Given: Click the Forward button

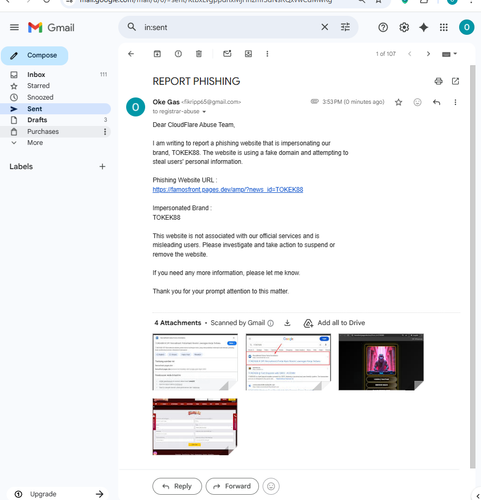Looking at the screenshot, I should click(x=232, y=486).
